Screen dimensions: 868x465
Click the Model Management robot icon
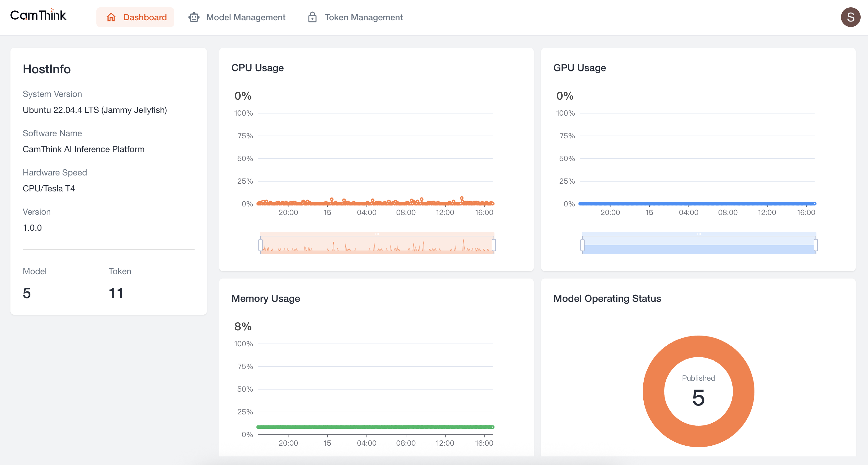194,17
